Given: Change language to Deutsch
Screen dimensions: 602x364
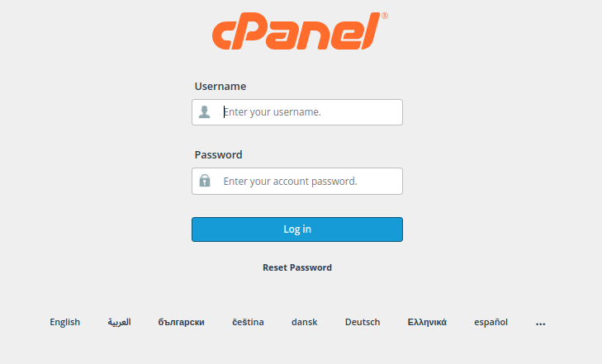Looking at the screenshot, I should tap(363, 322).
